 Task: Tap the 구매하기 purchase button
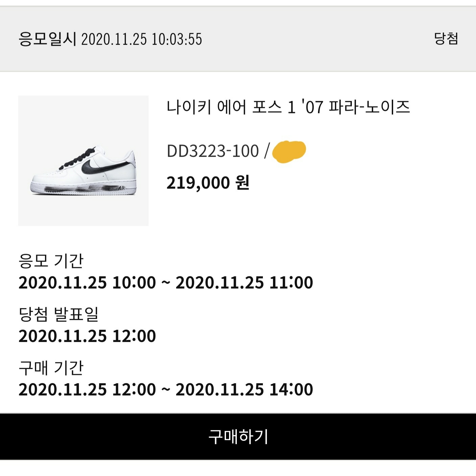(238, 436)
